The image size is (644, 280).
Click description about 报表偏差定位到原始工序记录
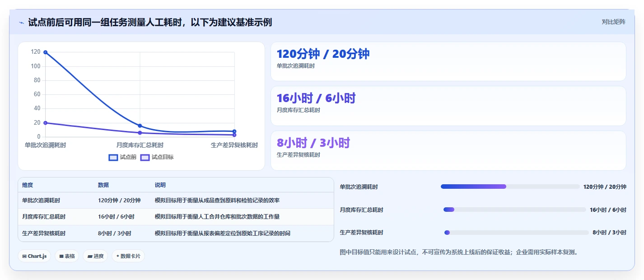pyautogui.click(x=223, y=233)
